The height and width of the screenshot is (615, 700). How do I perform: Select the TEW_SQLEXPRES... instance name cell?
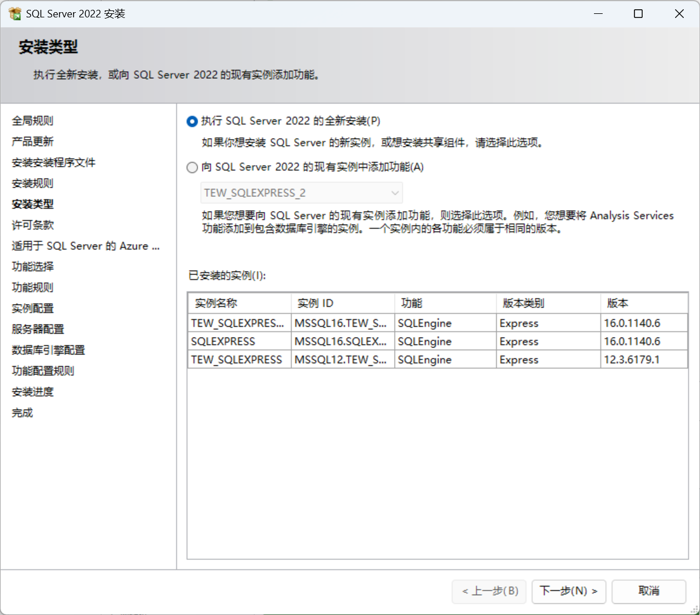(239, 323)
